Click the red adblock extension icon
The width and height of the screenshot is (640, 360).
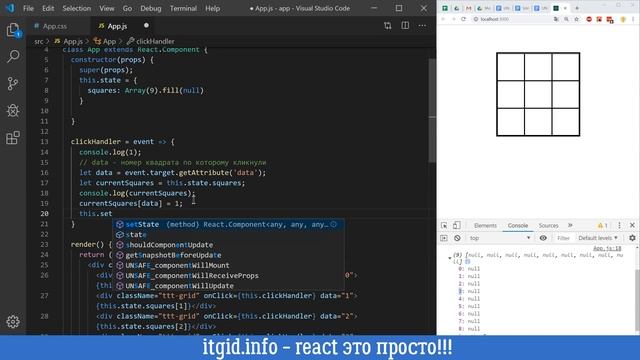589,19
